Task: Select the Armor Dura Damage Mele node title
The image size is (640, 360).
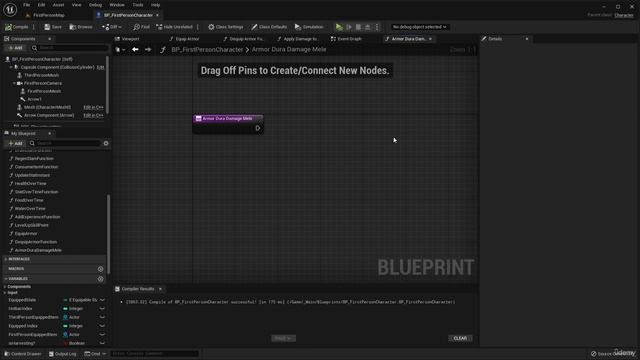Action: tap(228, 118)
